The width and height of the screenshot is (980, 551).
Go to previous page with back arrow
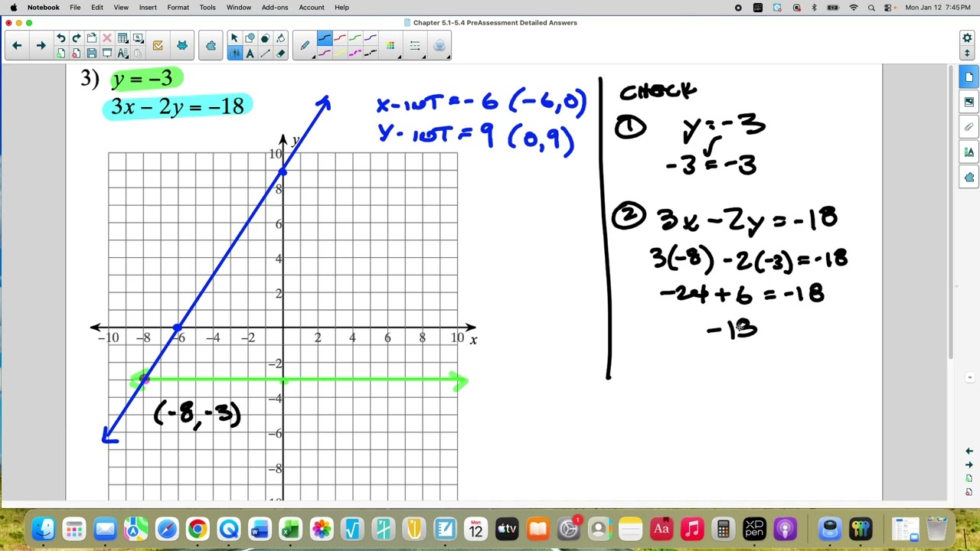click(x=17, y=46)
